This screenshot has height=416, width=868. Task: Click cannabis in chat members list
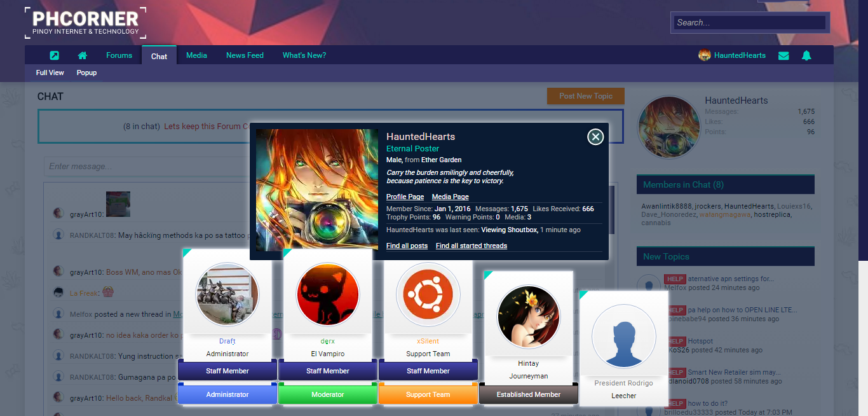point(656,223)
